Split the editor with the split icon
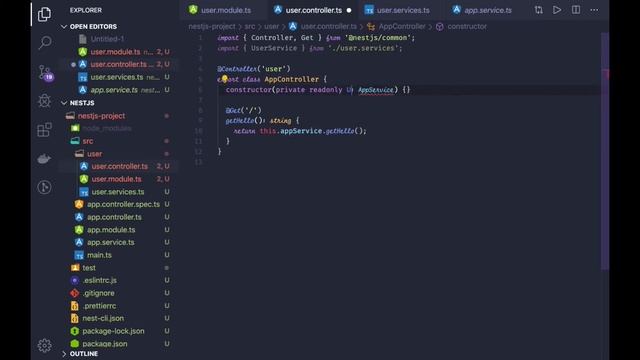Viewport: 640px width, 360px height. click(x=576, y=10)
